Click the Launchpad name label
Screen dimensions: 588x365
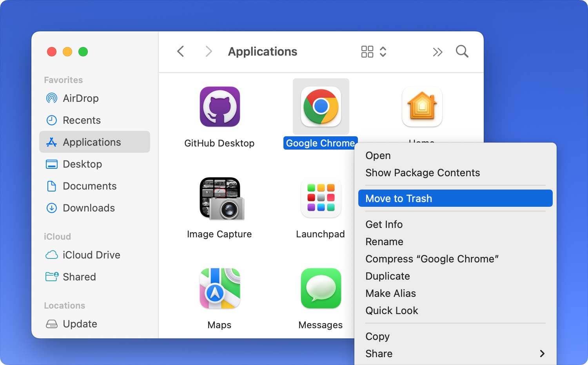pyautogui.click(x=321, y=234)
